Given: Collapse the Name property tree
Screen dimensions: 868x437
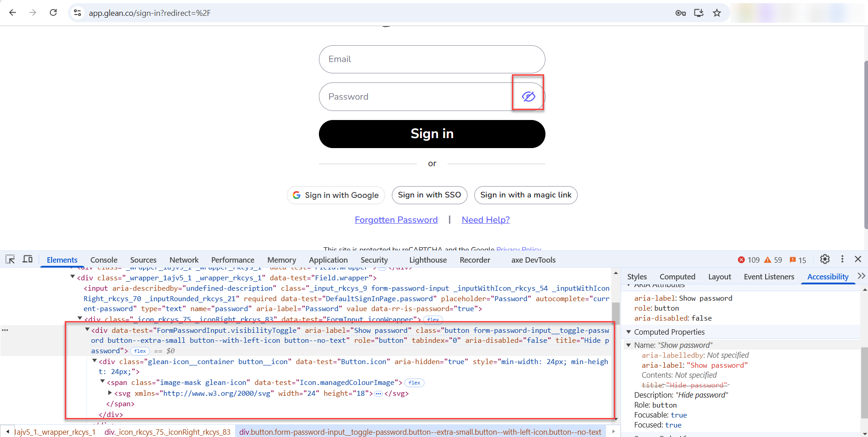Looking at the screenshot, I should point(628,345).
